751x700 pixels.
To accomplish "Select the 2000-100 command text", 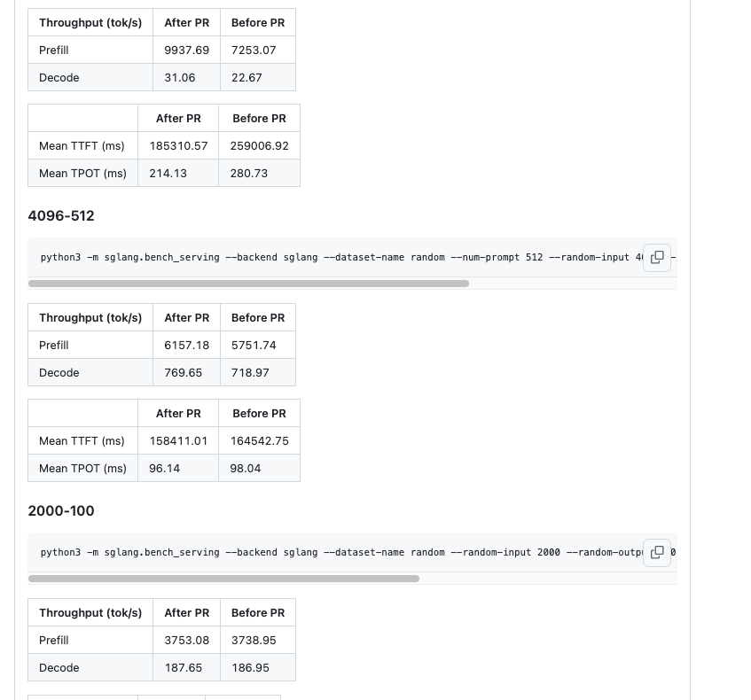I will click(x=337, y=552).
